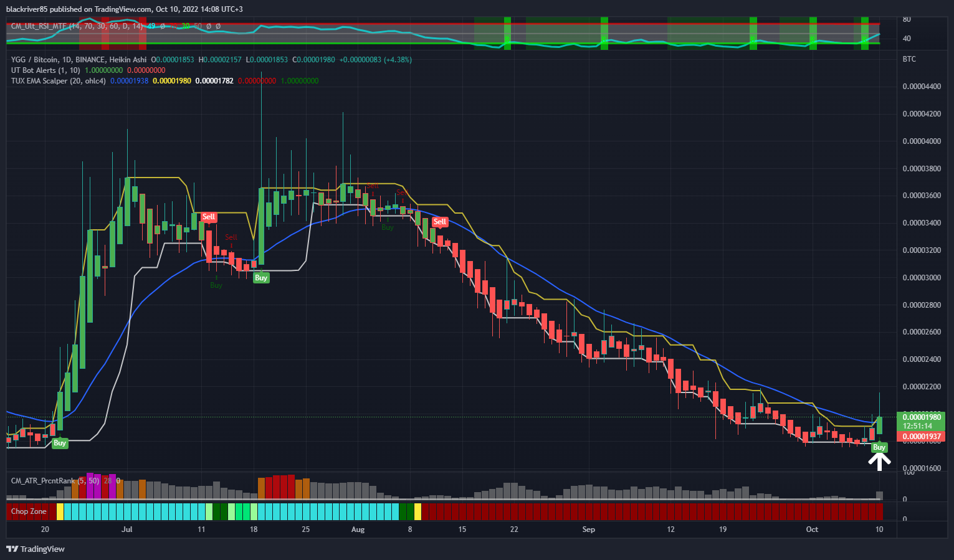This screenshot has height=560, width=954.
Task: Select the YGG / Bitcoin symbol legend
Action: click(x=79, y=60)
